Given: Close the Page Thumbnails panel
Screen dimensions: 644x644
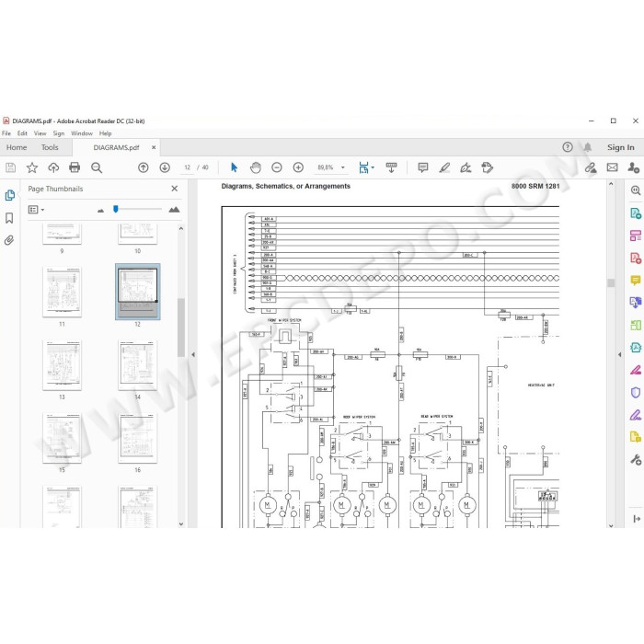Looking at the screenshot, I should point(175,189).
